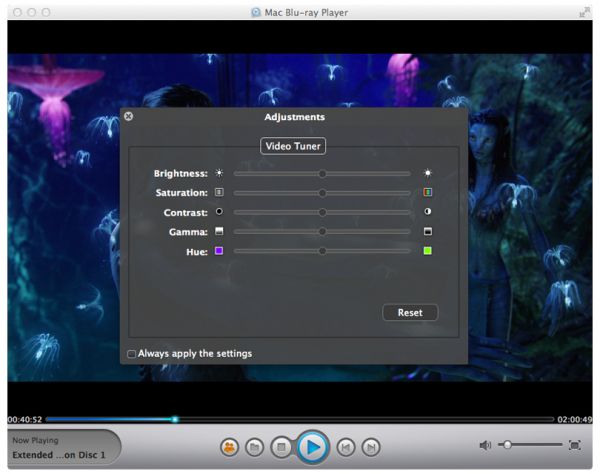This screenshot has height=474, width=600.
Task: Enter fullscreen via title bar arrows icon
Action: (584, 12)
